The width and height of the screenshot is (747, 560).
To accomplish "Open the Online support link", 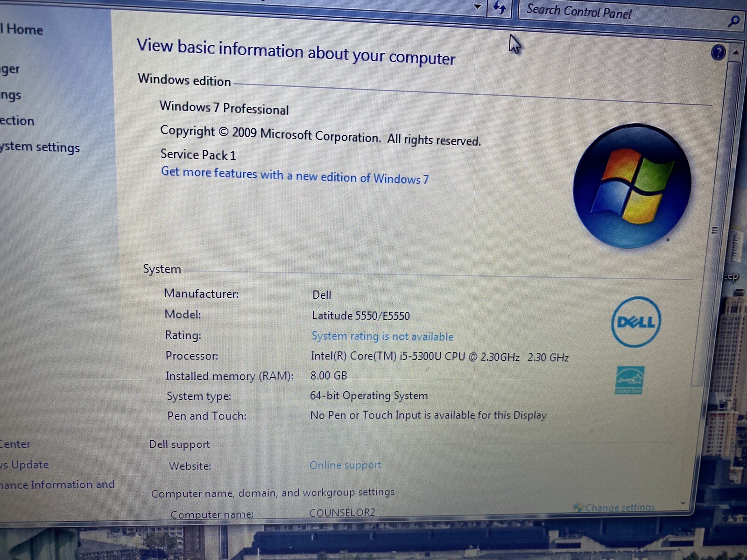I will (x=345, y=465).
